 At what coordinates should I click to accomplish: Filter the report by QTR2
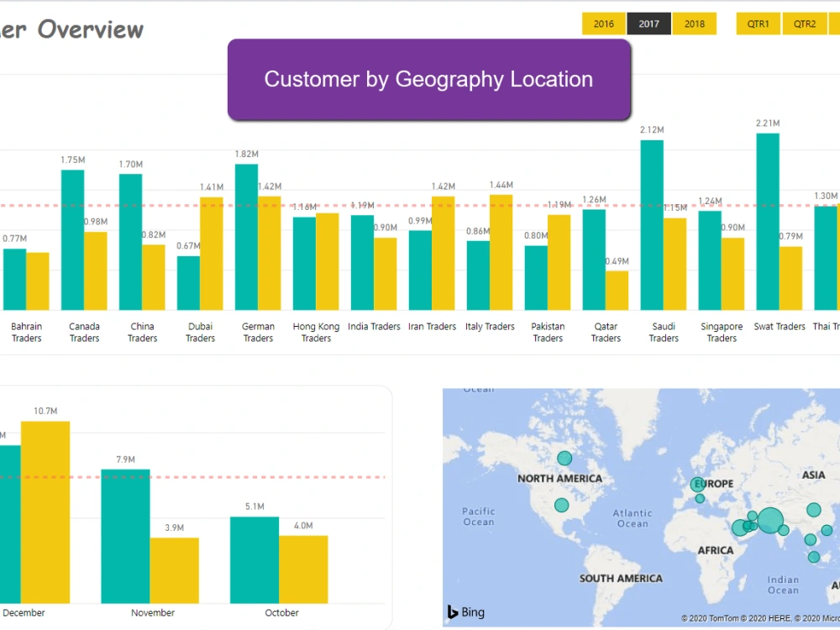click(x=804, y=24)
